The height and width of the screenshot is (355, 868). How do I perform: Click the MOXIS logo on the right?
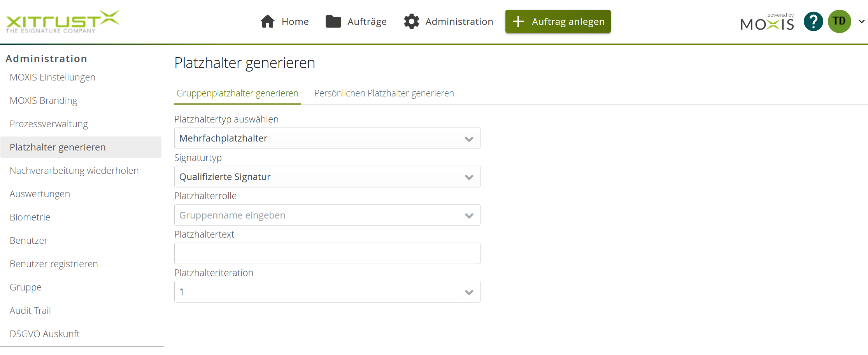coord(767,22)
